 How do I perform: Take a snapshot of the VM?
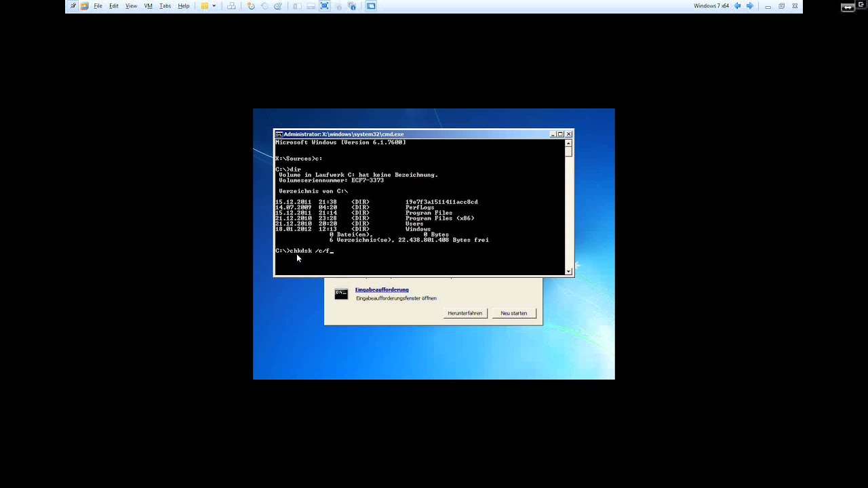tap(251, 6)
